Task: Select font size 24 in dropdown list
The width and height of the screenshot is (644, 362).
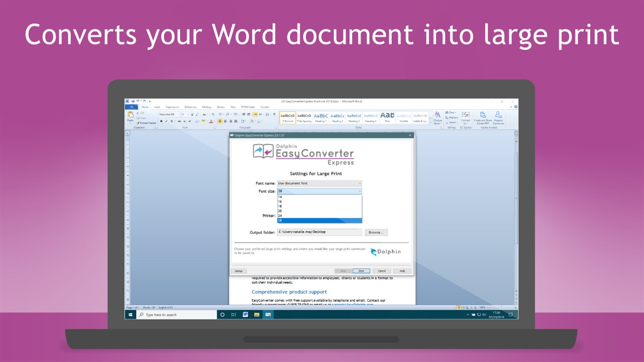Action: pos(319,215)
